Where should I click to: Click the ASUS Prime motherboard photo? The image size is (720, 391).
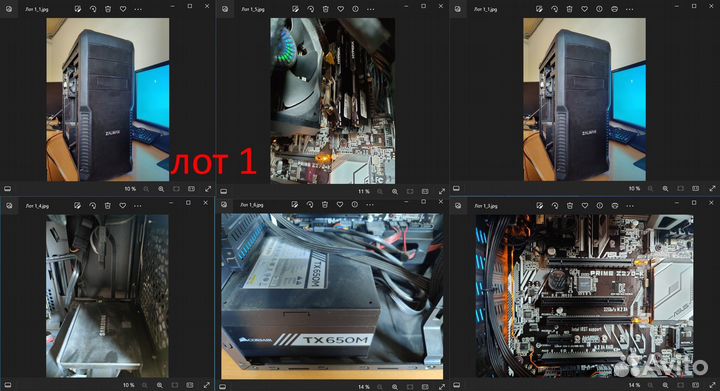point(585,296)
